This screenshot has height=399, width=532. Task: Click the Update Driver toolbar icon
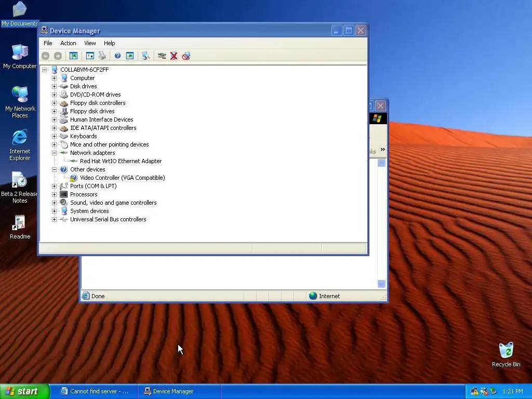point(162,56)
